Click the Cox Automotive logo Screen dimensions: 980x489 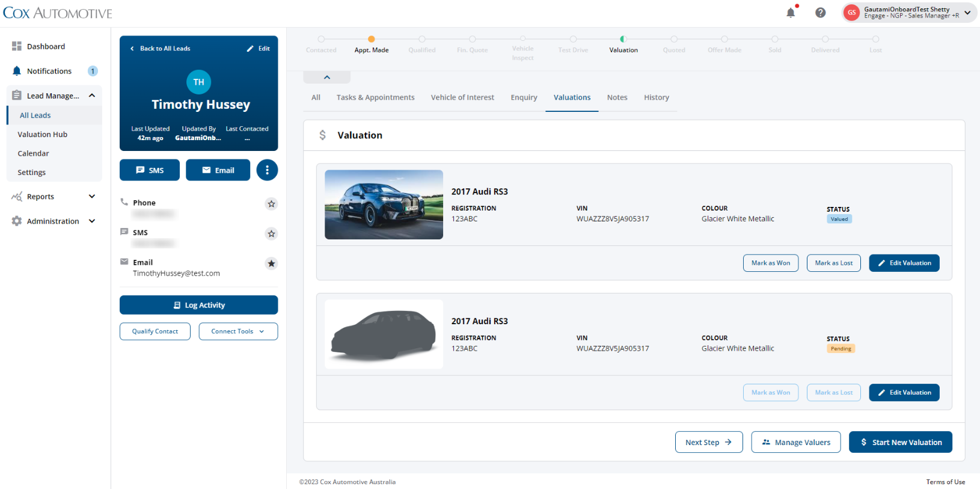pyautogui.click(x=58, y=13)
